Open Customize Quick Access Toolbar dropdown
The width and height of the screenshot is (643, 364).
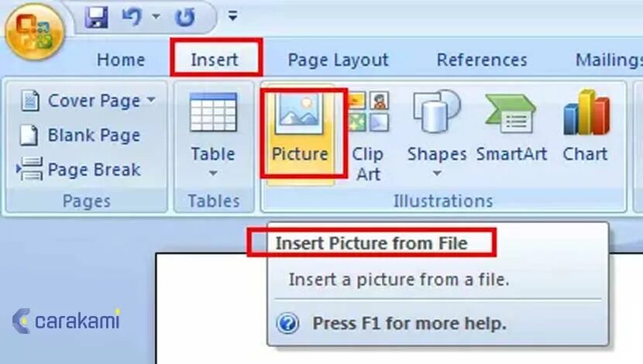pos(232,16)
